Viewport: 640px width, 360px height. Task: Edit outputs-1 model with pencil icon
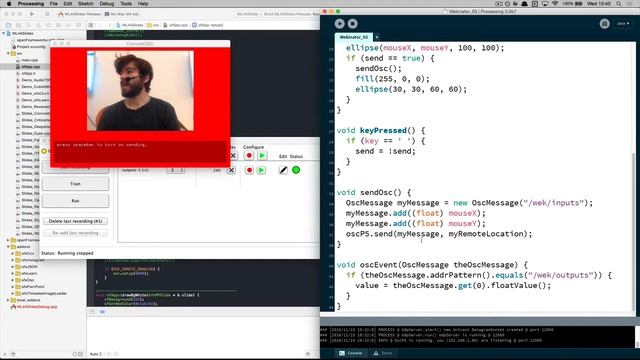pos(283,170)
